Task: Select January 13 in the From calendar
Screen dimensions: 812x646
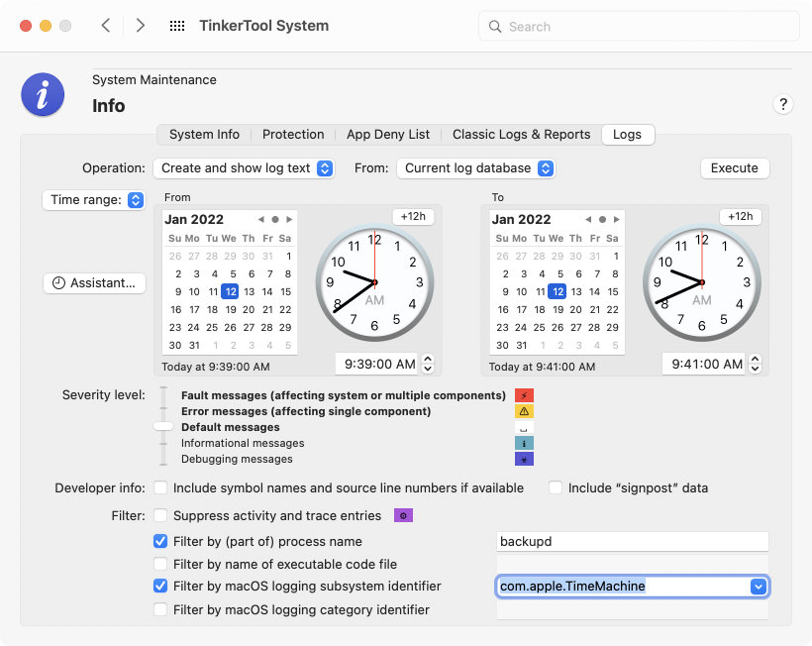Action: (250, 291)
